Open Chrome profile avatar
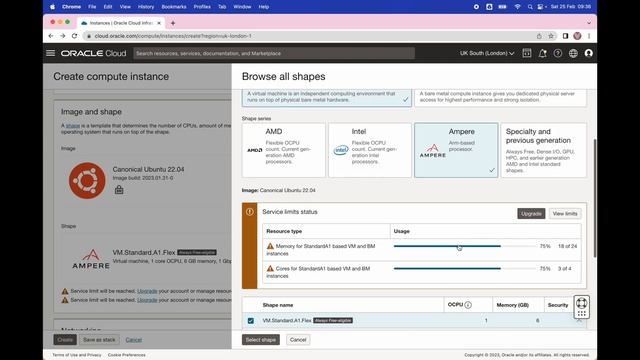 coord(577,36)
